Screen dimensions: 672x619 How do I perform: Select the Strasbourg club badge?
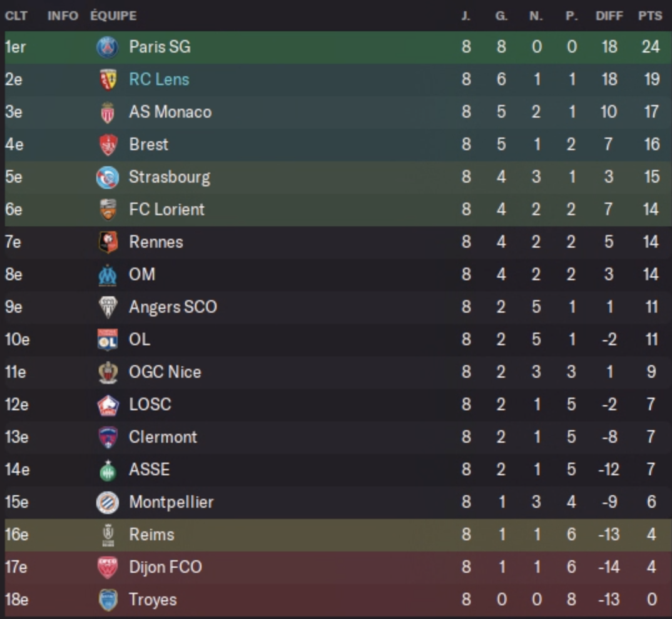pyautogui.click(x=108, y=178)
